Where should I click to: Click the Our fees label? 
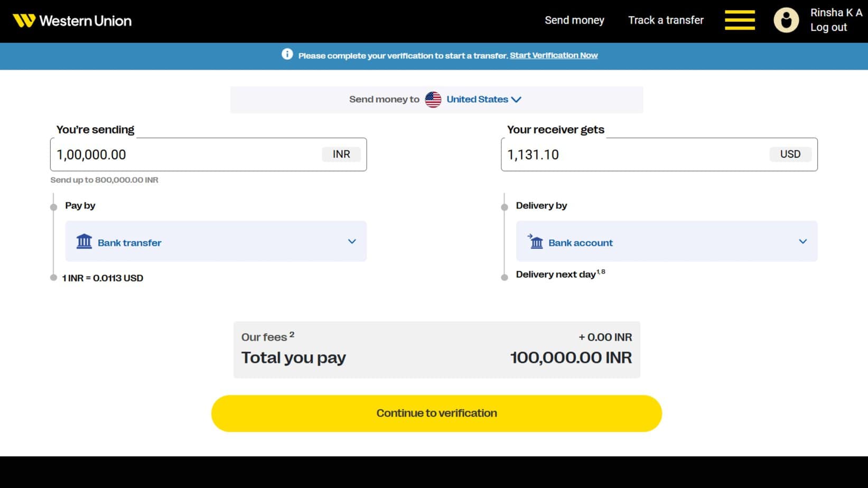click(x=267, y=336)
